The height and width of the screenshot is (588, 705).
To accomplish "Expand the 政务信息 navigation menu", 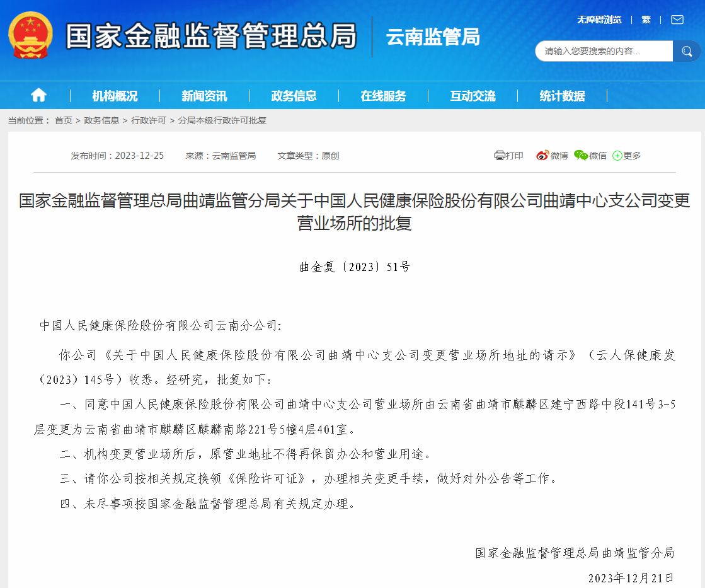I will 294,96.
